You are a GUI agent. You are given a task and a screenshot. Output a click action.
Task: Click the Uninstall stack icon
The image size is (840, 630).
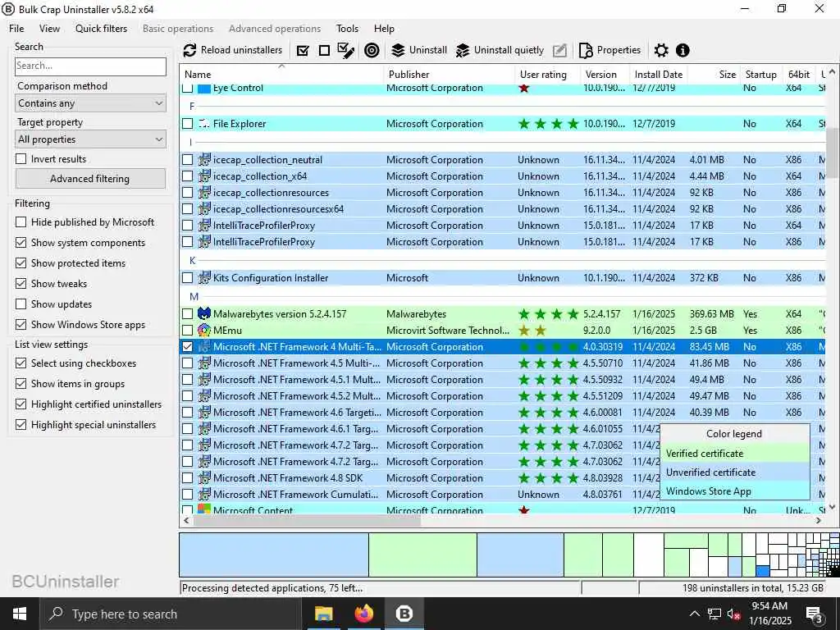coord(398,50)
